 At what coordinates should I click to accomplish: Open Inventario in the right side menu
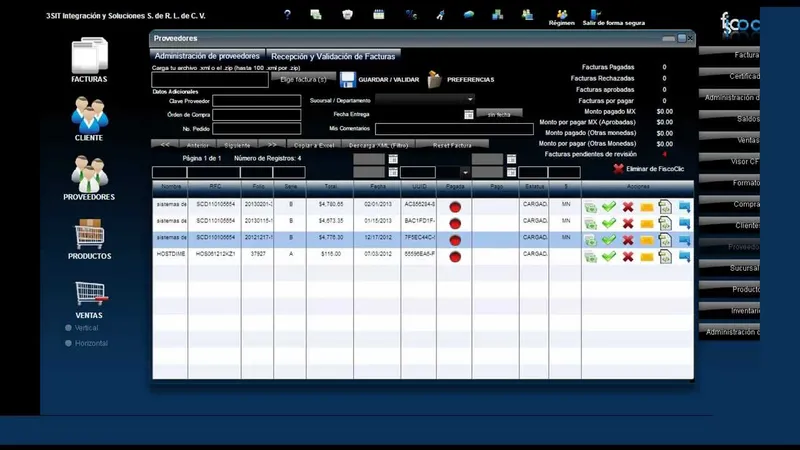[x=730, y=310]
